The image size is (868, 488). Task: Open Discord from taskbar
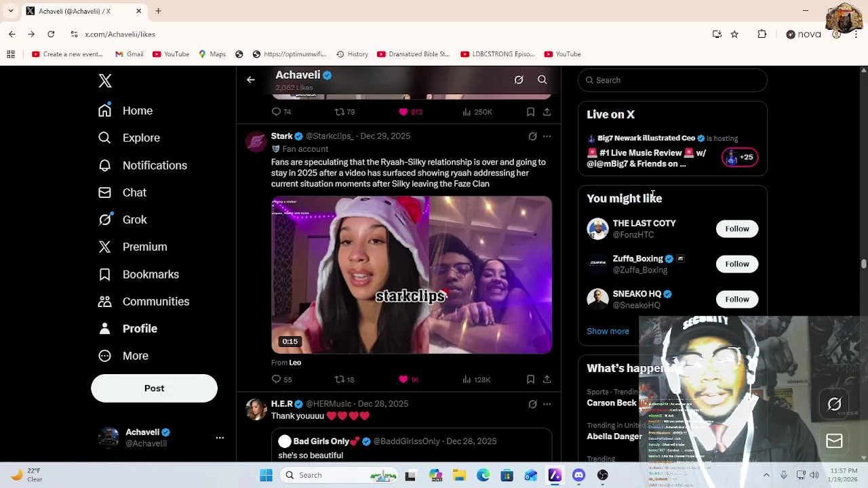[x=578, y=475]
